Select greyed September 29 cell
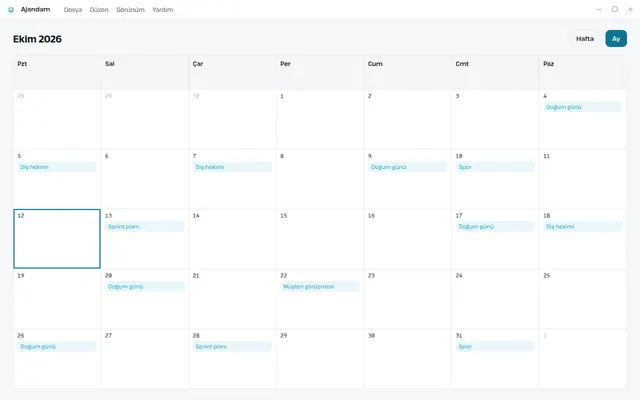 pyautogui.click(x=144, y=119)
